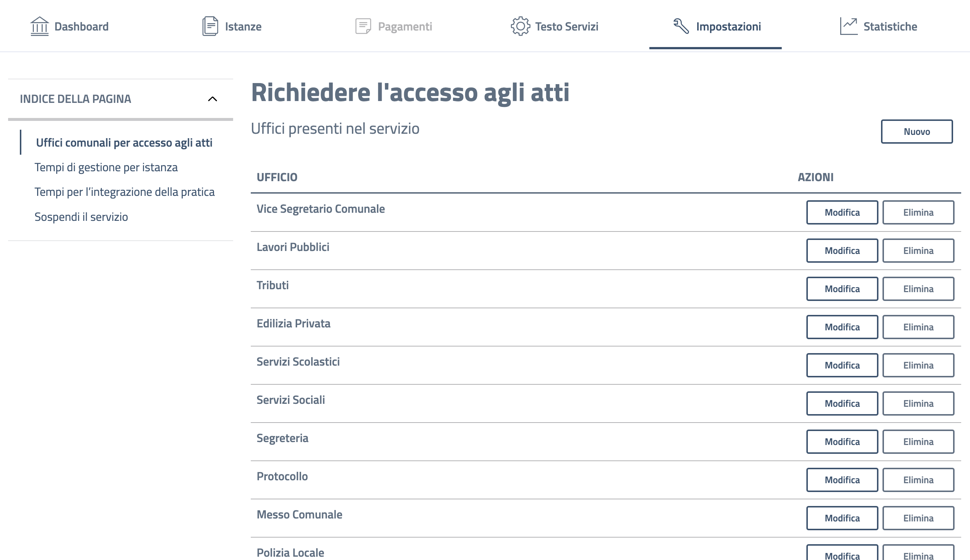Click Modifica for Servizi Sociali
This screenshot has width=970, height=560.
pyautogui.click(x=842, y=403)
